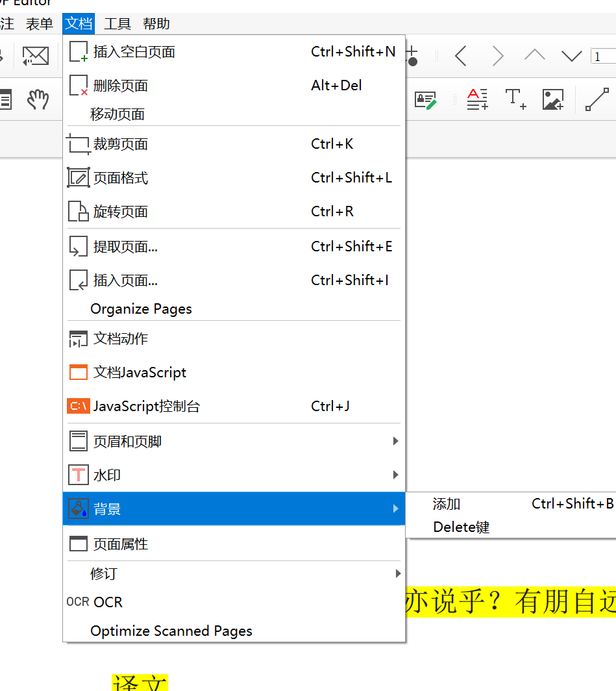The width and height of the screenshot is (616, 691).
Task: Click the extract pages icon
Action: 79,246
